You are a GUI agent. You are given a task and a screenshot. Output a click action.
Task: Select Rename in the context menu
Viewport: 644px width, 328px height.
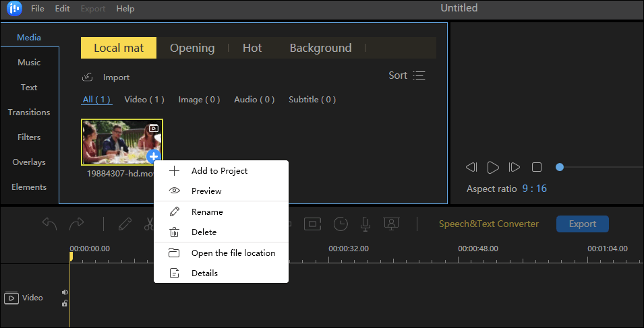(x=207, y=212)
